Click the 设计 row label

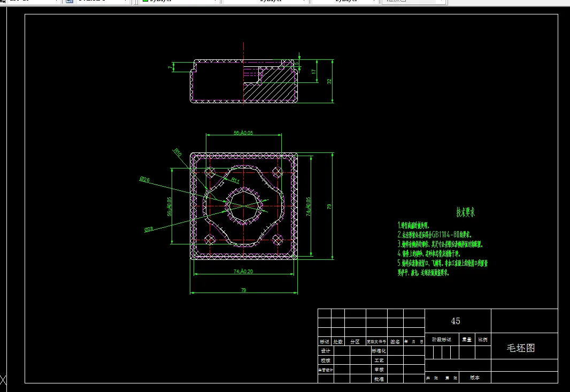[x=326, y=351]
